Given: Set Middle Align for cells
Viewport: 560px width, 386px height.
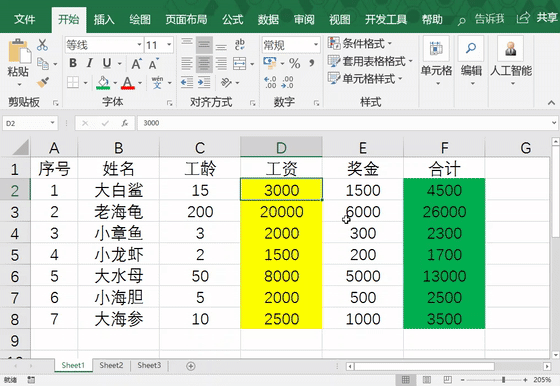Looking at the screenshot, I should pyautogui.click(x=204, y=45).
